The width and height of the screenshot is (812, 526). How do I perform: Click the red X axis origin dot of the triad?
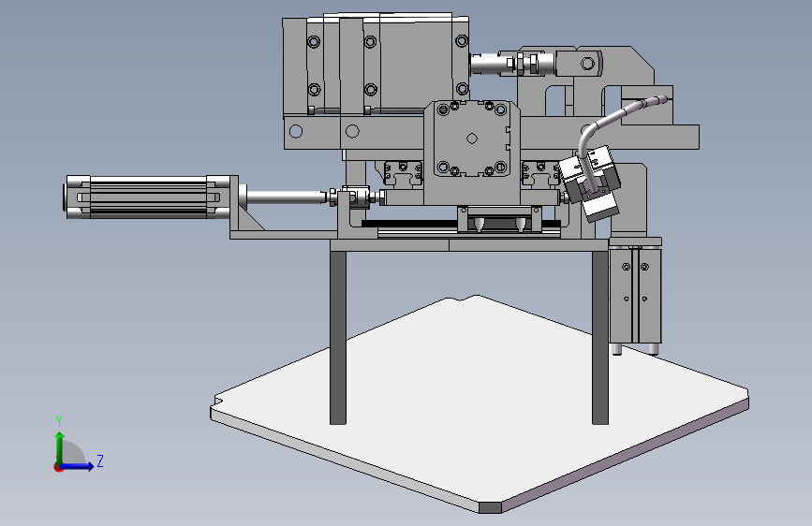[57, 467]
